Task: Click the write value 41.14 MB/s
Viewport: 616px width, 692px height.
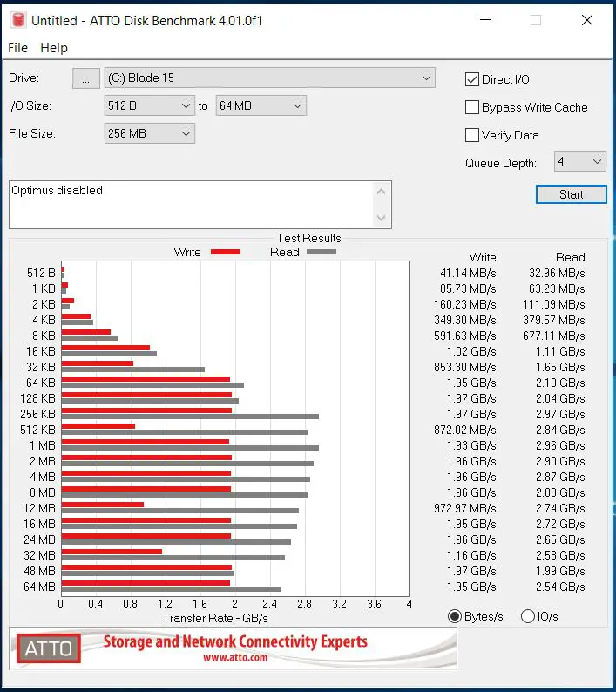Action: 468,273
